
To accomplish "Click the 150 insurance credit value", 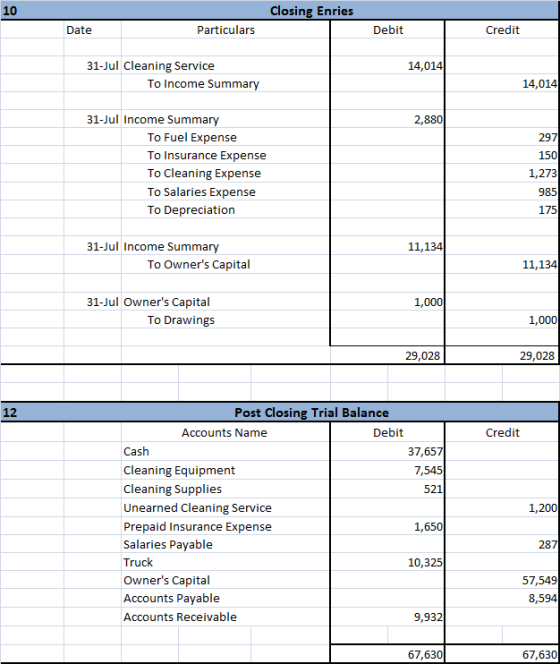I will (548, 155).
